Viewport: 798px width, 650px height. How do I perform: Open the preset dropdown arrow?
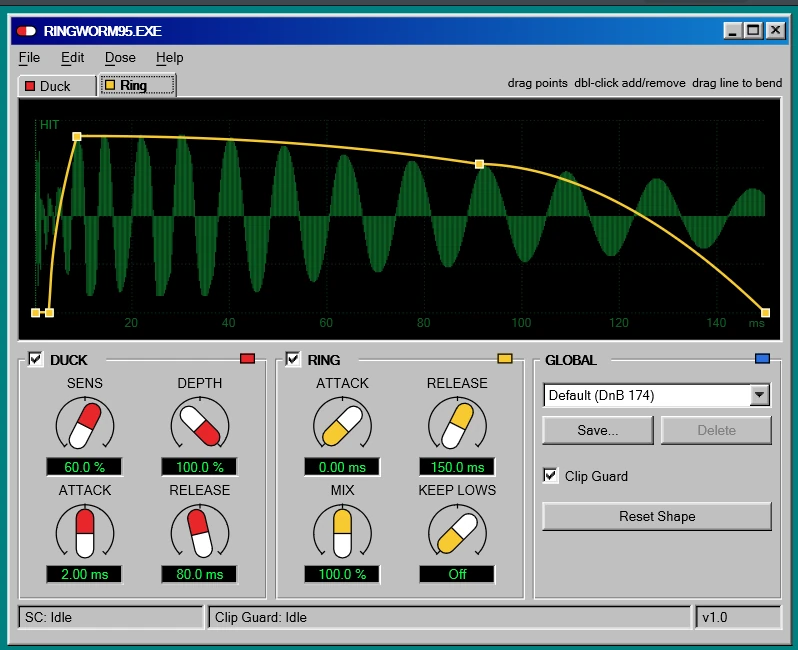tap(759, 395)
